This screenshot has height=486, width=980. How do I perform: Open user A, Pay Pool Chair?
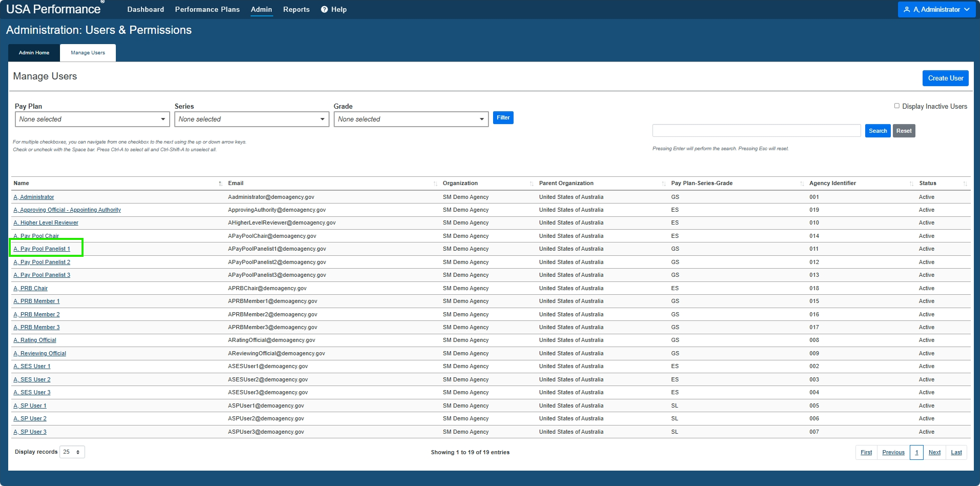point(36,236)
